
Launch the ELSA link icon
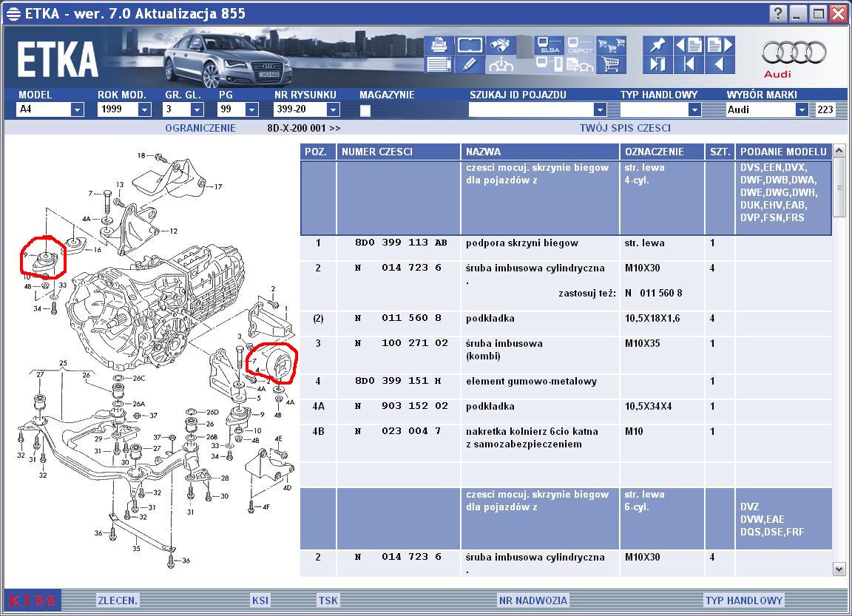tap(549, 45)
